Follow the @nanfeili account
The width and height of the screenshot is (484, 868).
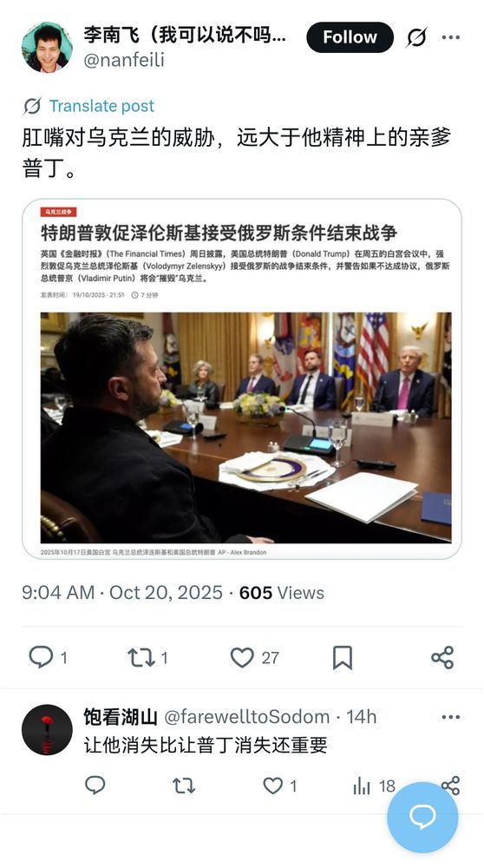coord(350,37)
